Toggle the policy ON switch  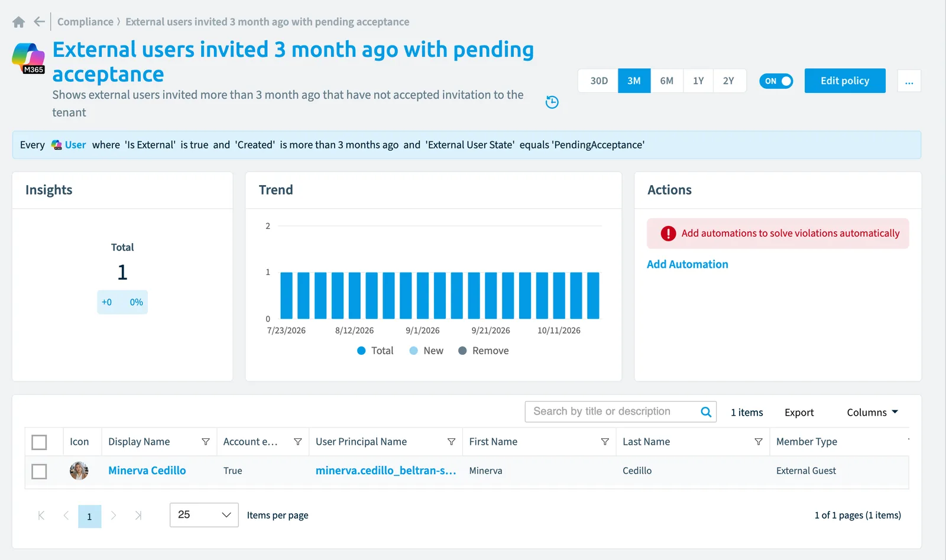coord(776,81)
